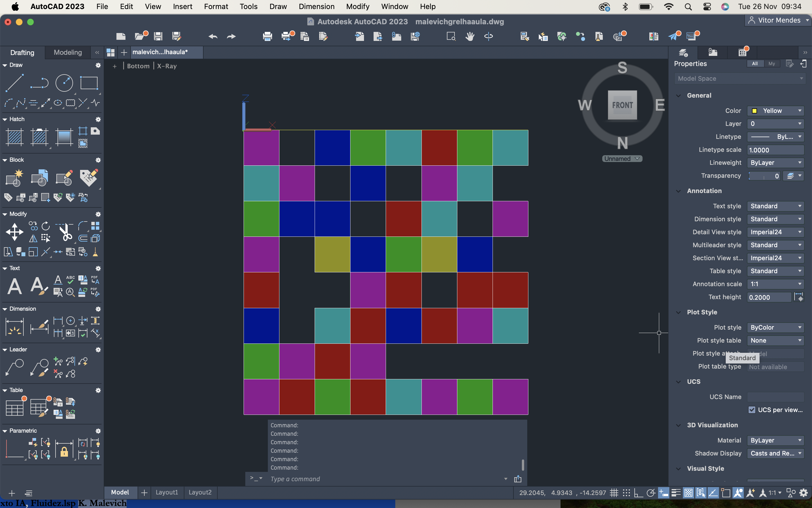The image size is (812, 508).
Task: Switch to Layout1 tab
Action: pyautogui.click(x=167, y=492)
